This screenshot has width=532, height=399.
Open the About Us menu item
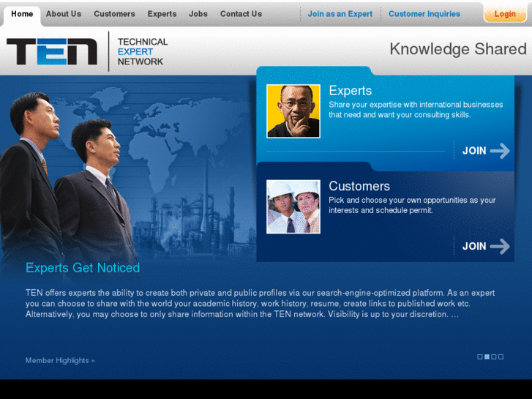(64, 14)
